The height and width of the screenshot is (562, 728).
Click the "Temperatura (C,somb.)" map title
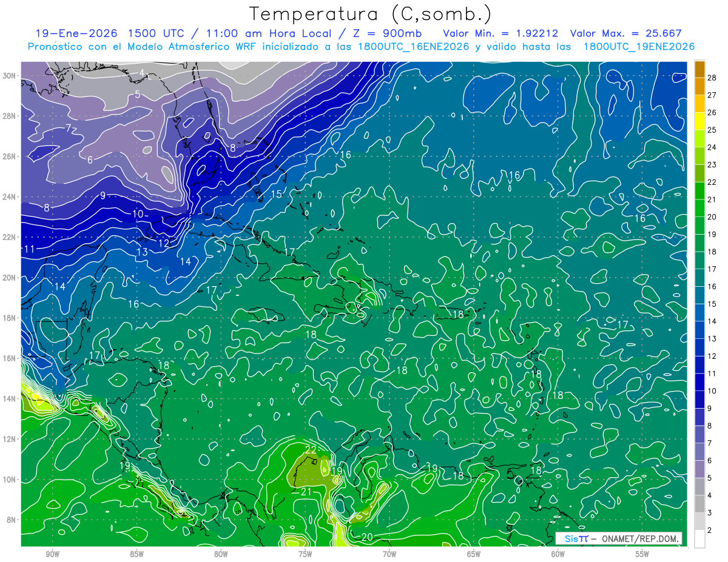click(371, 14)
